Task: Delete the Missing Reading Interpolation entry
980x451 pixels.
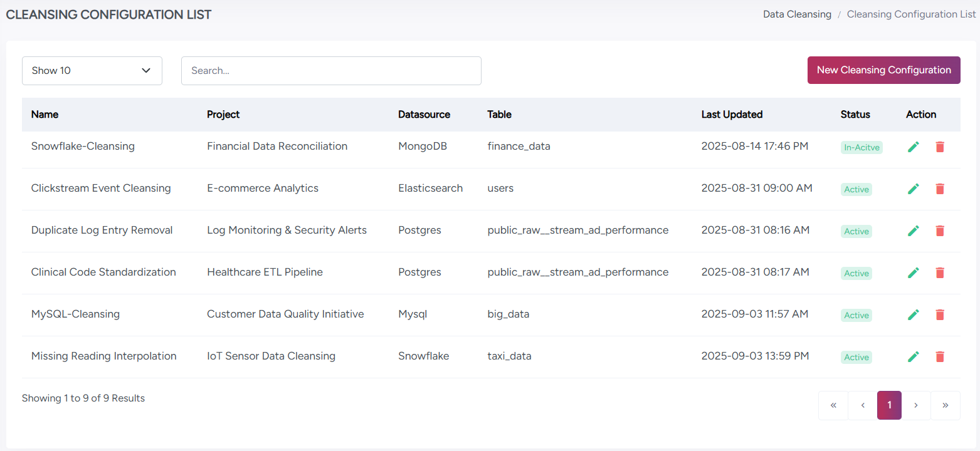Action: click(x=939, y=356)
